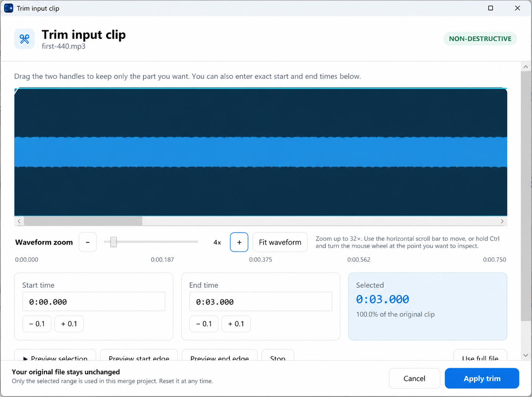Zoom in waveform with the plus button

pos(239,242)
